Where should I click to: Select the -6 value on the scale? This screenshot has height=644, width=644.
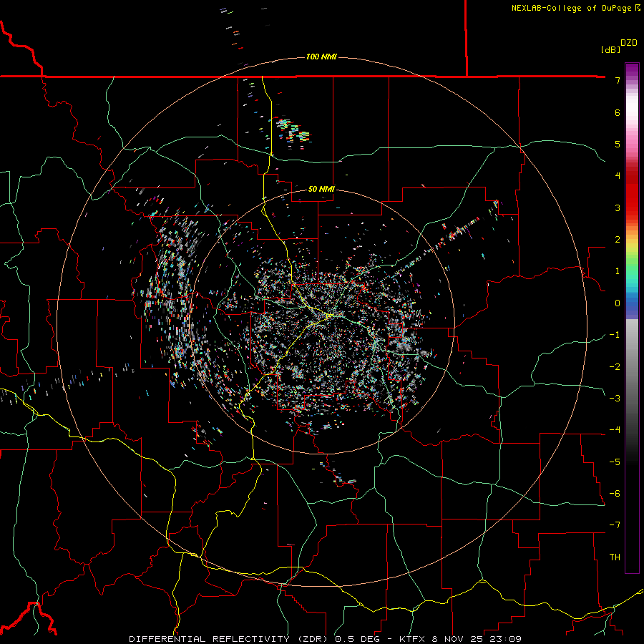(x=615, y=493)
